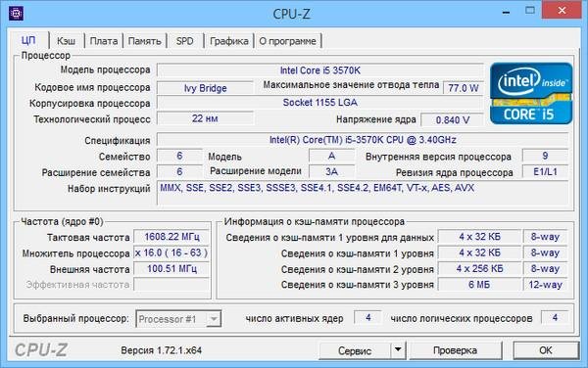Viewport: 588px width, 368px height.
Task: Click L1 data cache 4 x 32 КБ value
Action: pyautogui.click(x=479, y=237)
